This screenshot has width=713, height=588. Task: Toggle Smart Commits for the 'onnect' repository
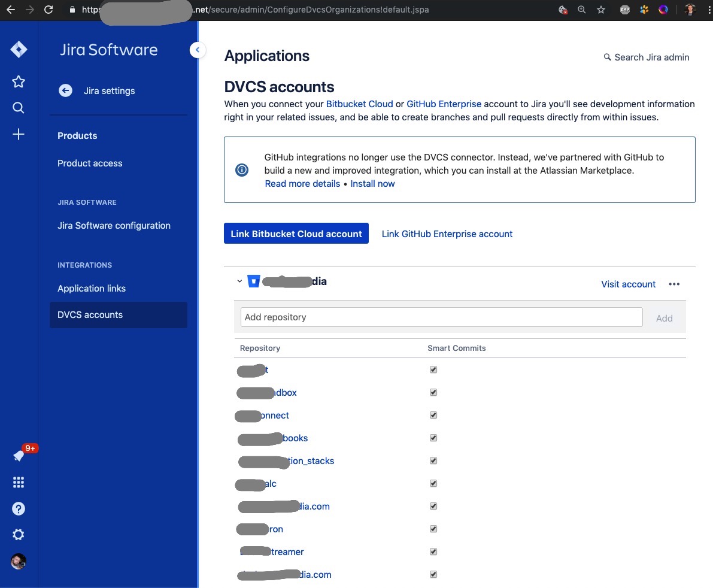tap(433, 415)
